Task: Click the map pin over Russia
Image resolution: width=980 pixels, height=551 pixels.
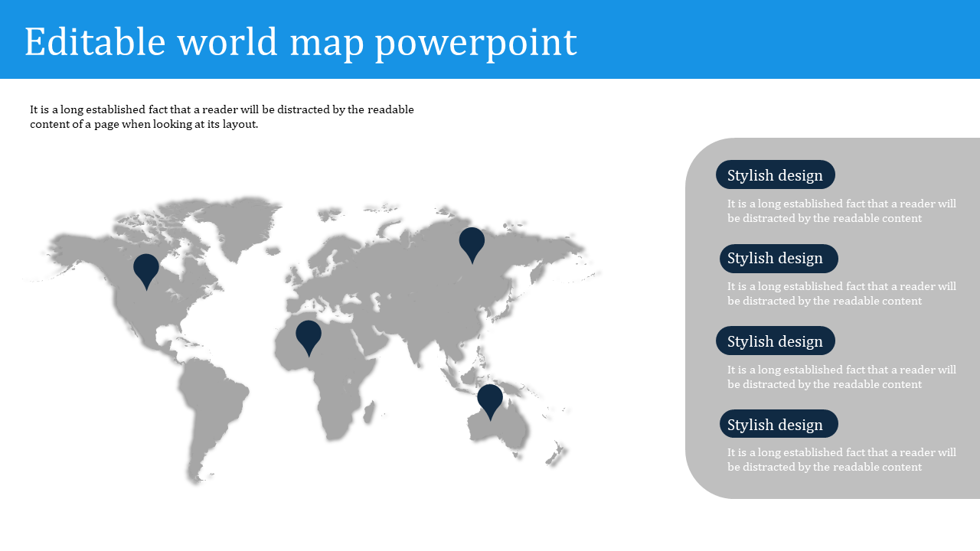Action: coord(472,245)
